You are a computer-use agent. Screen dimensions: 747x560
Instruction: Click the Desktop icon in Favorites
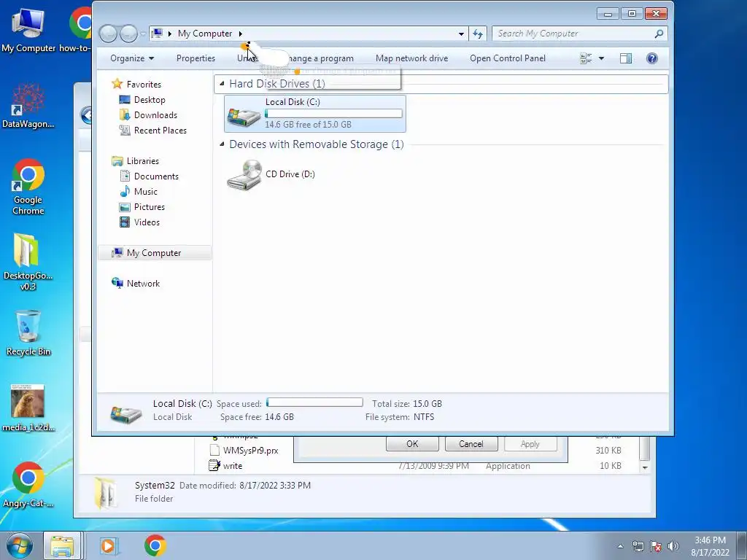click(x=125, y=100)
